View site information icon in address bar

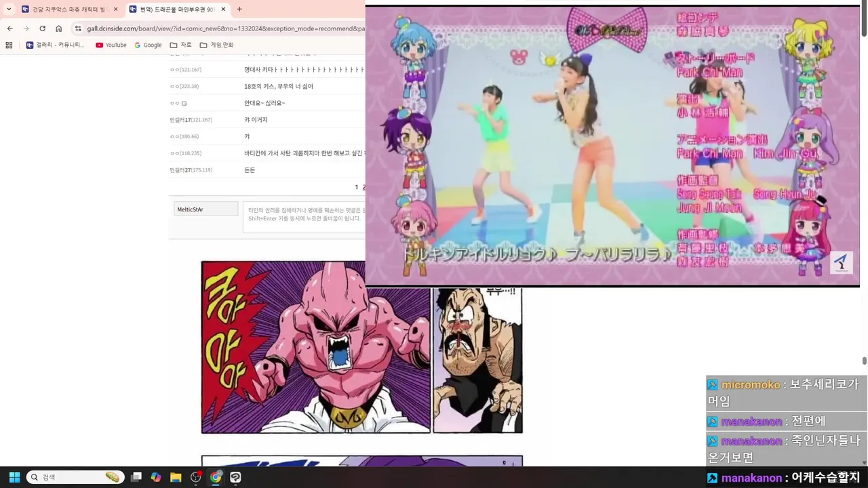78,28
